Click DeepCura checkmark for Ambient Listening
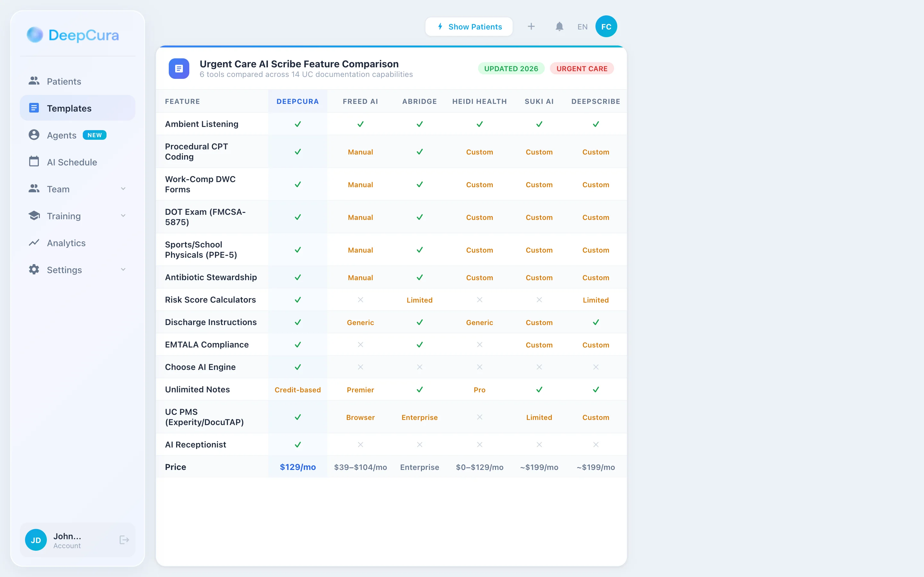This screenshot has height=577, width=924. coord(297,124)
